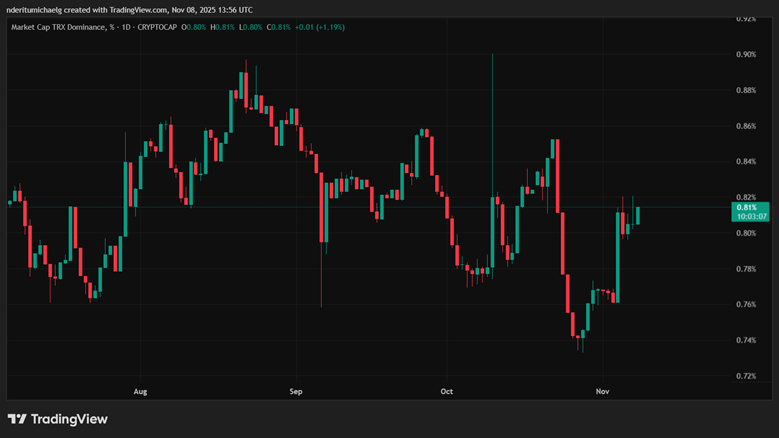Screen dimensions: 779x438
Task: Click the +0.01 (+1.19%) change value
Action: click(321, 27)
